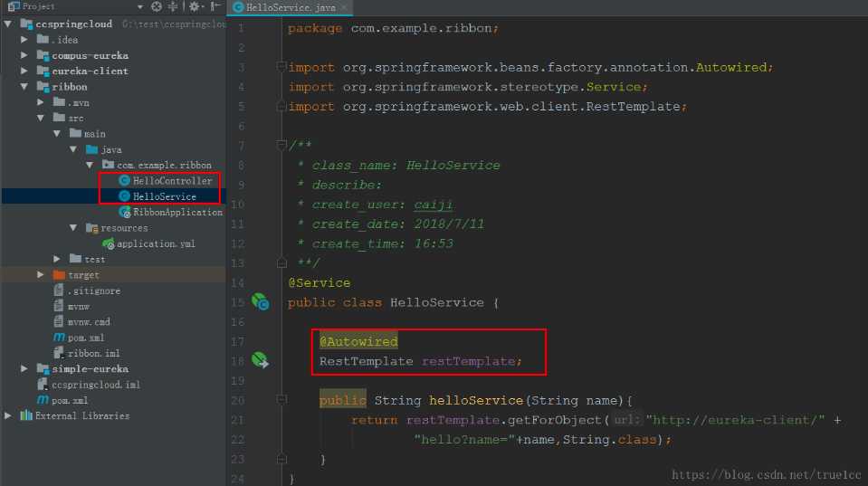Viewport: 868px width, 486px height.
Task: Expand the test folder
Action: 56,259
